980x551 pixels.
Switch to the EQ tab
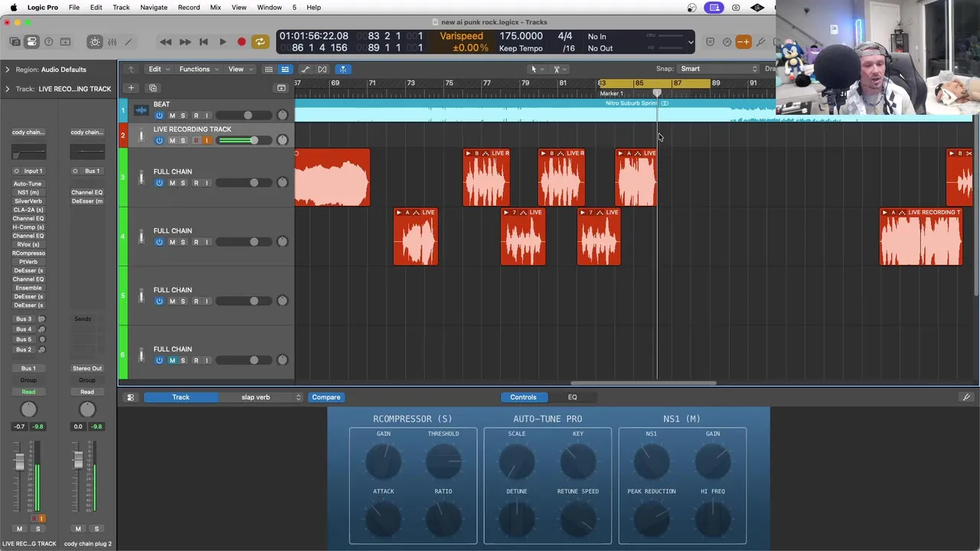(x=572, y=397)
